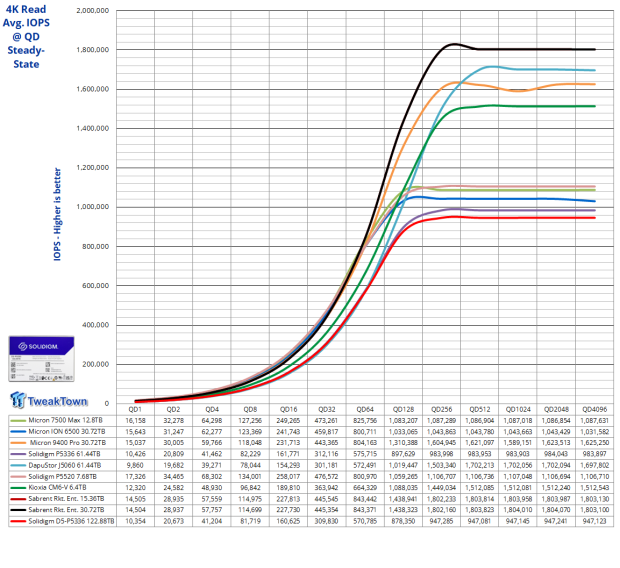Click the '400,000' y-axis label
Viewport: 620px width, 568px height.
[95, 325]
